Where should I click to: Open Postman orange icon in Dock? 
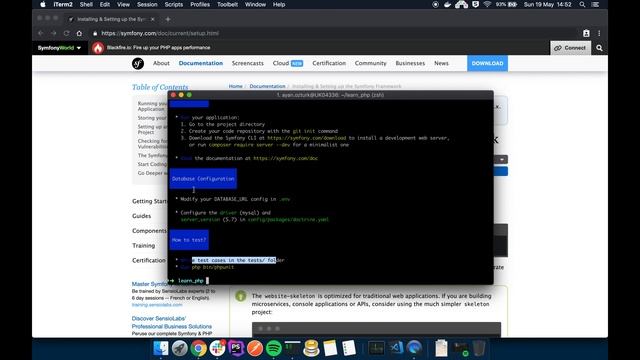pyautogui.click(x=255, y=348)
